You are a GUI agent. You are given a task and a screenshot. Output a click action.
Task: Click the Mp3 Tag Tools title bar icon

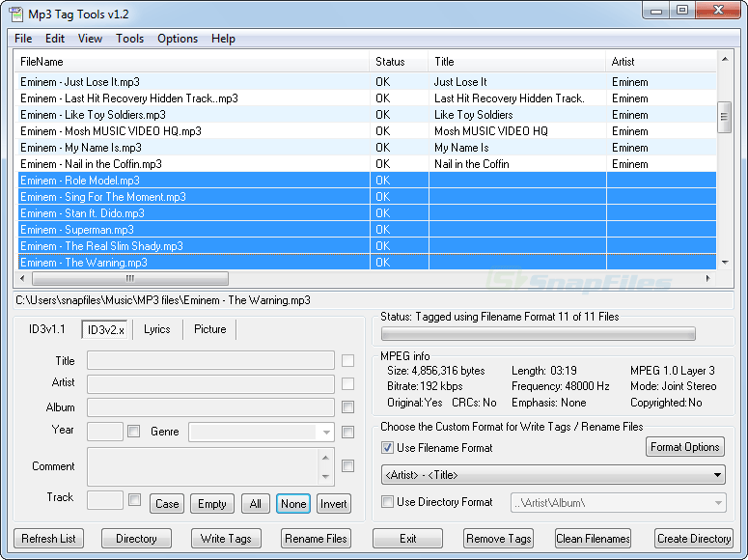point(15,14)
